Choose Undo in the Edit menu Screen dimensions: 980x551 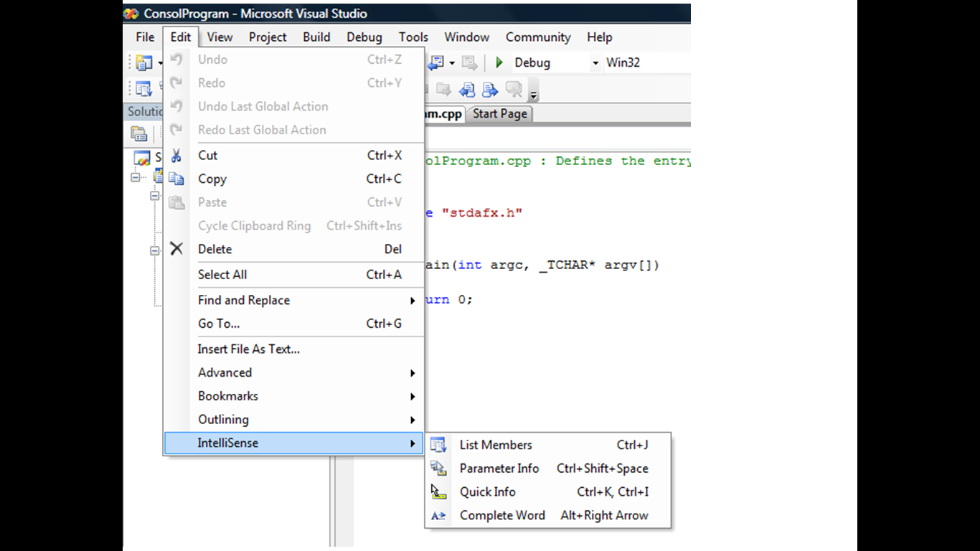click(x=294, y=60)
